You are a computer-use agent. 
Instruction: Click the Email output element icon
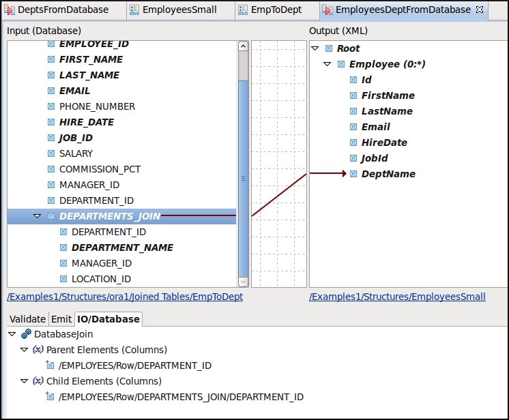[x=353, y=127]
